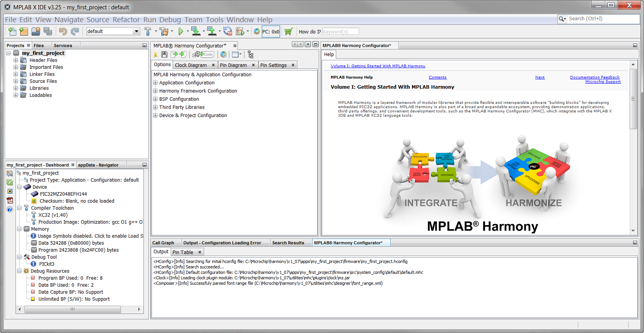
Task: Click the New File toolbar icon
Action: 12,32
